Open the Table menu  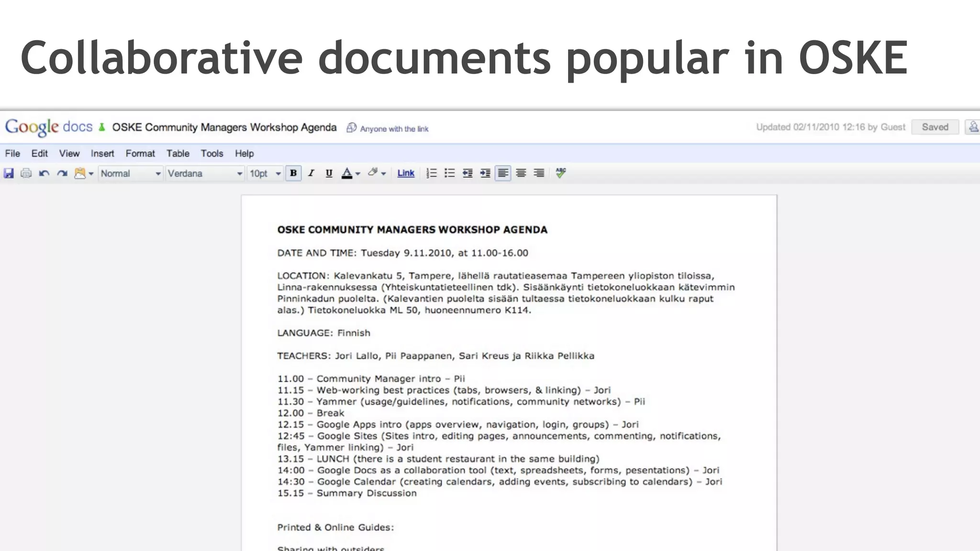pos(178,154)
